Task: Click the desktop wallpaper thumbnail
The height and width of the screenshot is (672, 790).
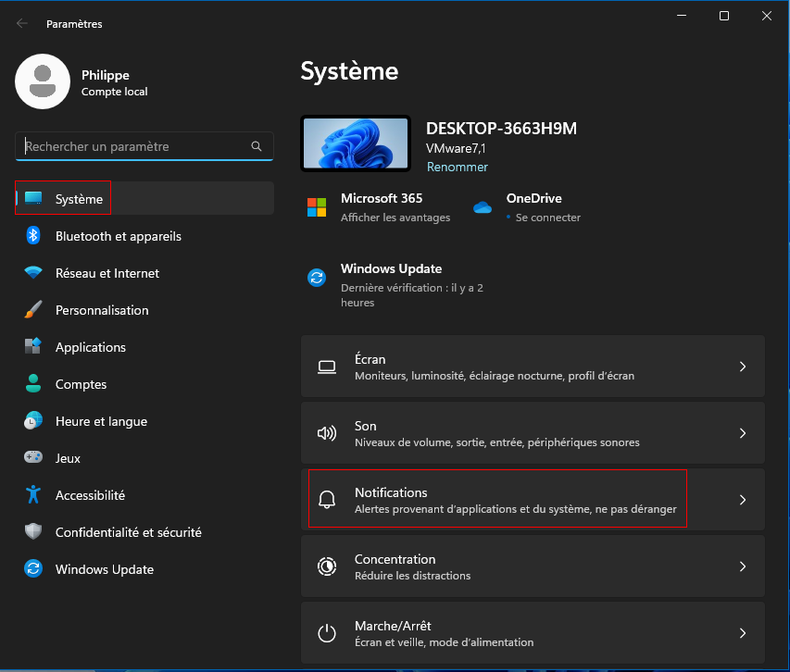Action: pyautogui.click(x=356, y=143)
